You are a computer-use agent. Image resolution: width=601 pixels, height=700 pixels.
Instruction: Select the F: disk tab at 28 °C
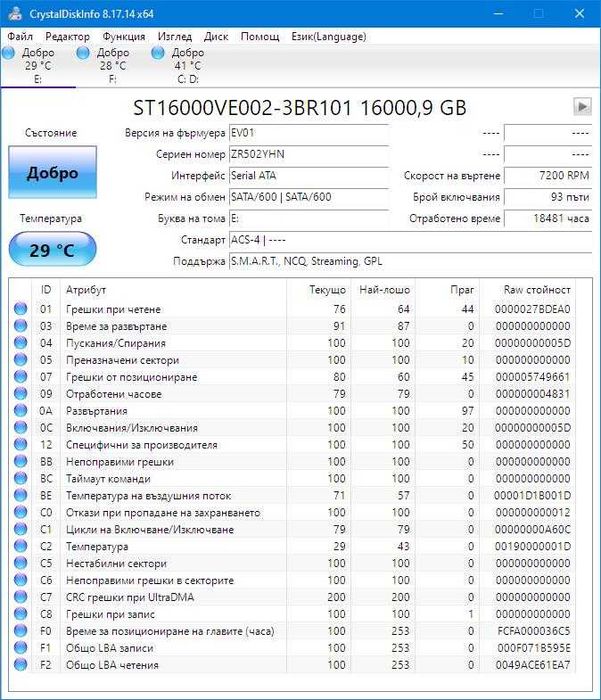[x=113, y=66]
